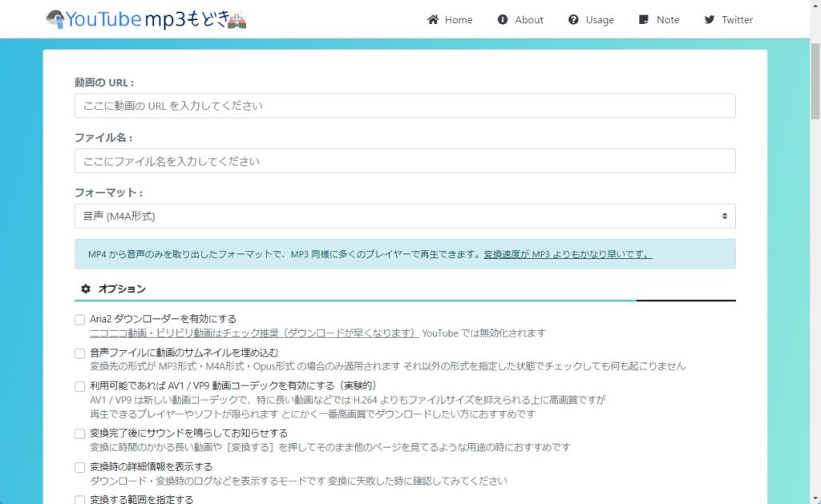
Task: Enable 変換完了後にサウンドを鳴らす checkbox
Action: click(80, 433)
